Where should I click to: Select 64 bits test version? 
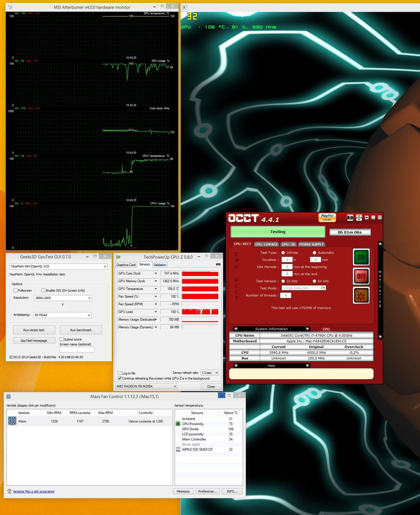(314, 281)
